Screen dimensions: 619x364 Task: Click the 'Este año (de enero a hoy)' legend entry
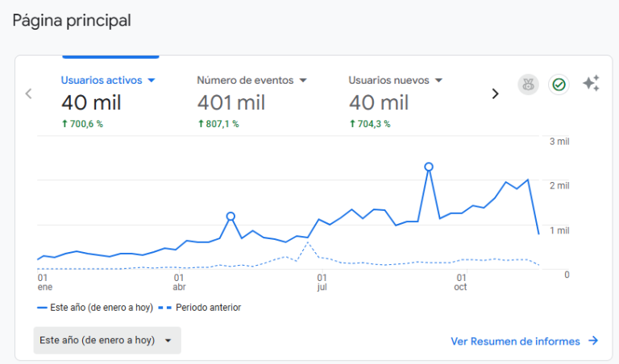95,308
